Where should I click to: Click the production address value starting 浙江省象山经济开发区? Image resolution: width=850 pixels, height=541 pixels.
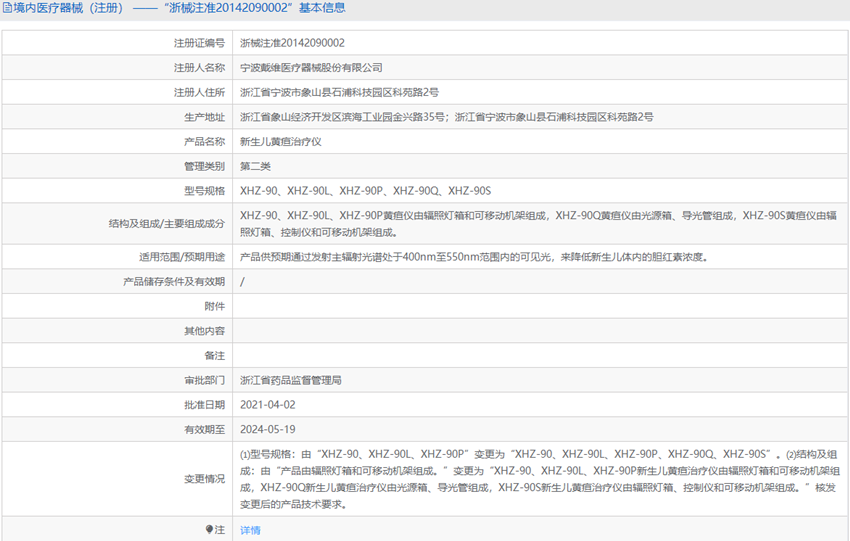point(447,117)
